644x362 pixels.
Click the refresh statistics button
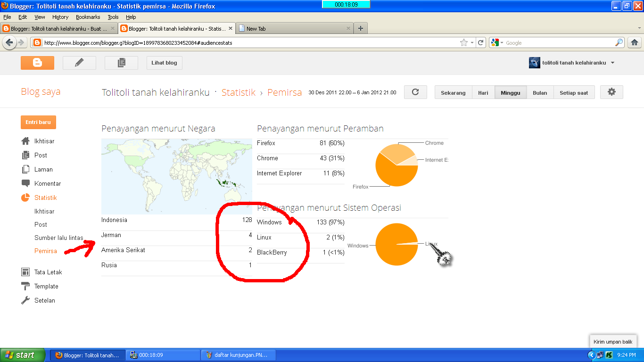pyautogui.click(x=415, y=92)
